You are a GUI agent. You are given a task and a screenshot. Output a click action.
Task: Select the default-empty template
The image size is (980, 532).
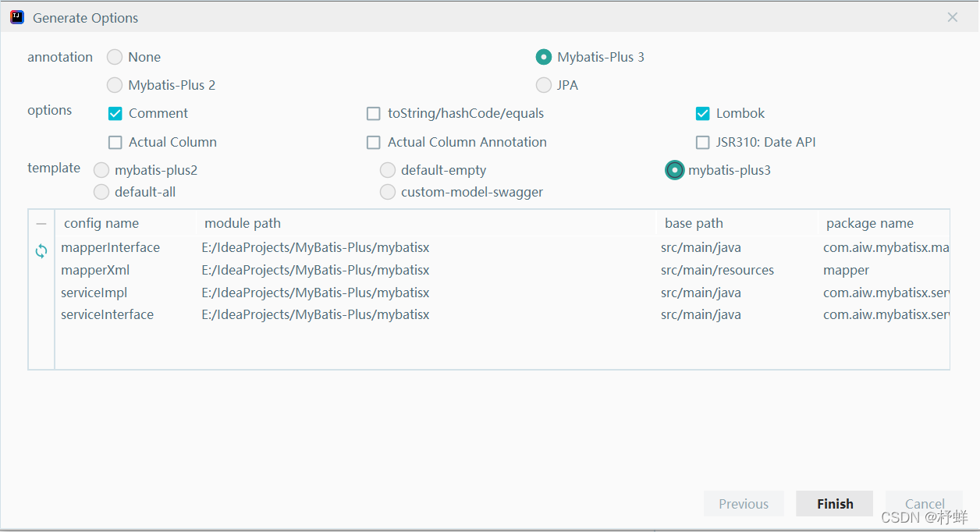(388, 170)
